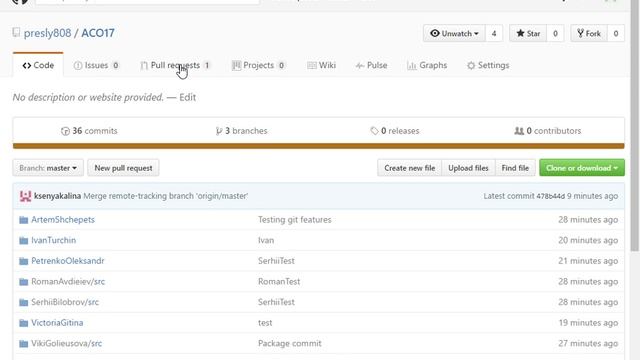Click the star count 0
The image size is (640, 360).
(x=555, y=33)
